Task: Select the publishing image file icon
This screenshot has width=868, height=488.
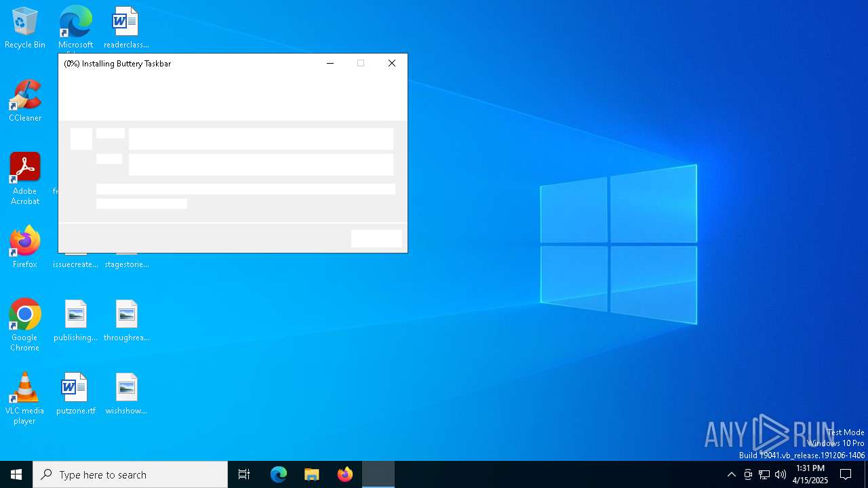Action: [x=75, y=321]
